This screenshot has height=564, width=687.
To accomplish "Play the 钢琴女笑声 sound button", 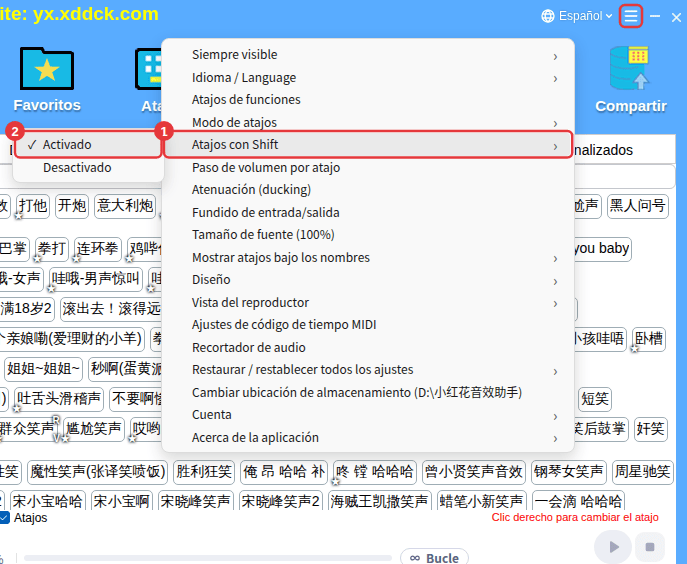I will pos(568,472).
